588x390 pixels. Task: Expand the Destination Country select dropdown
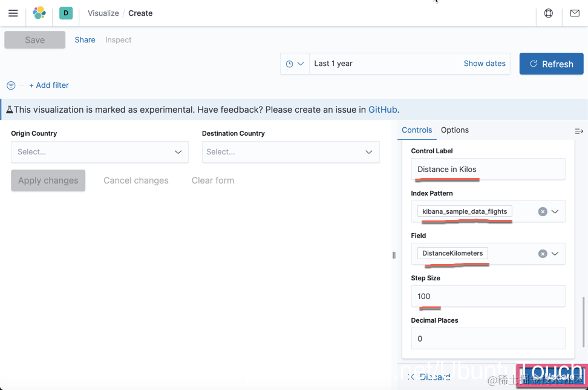[x=290, y=152]
